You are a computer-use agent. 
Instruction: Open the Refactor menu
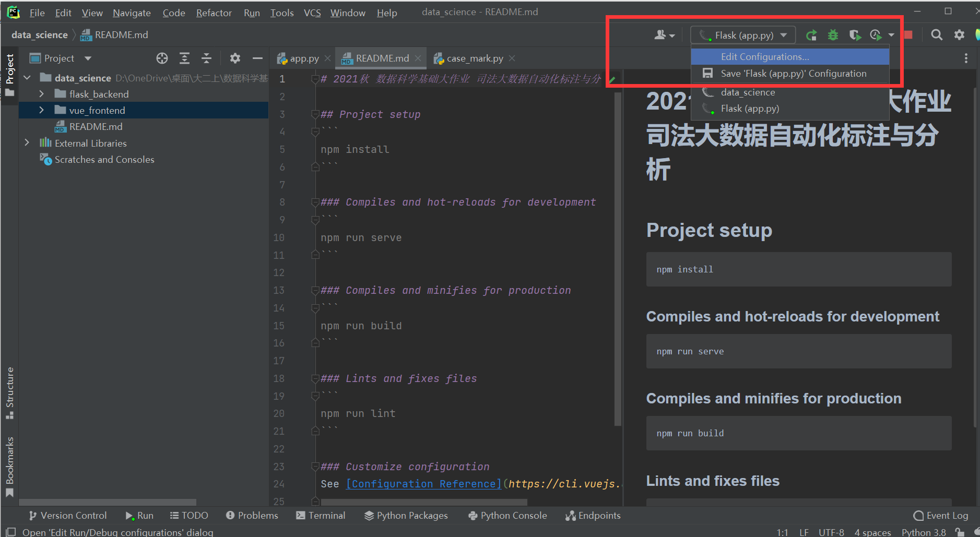[x=214, y=13]
